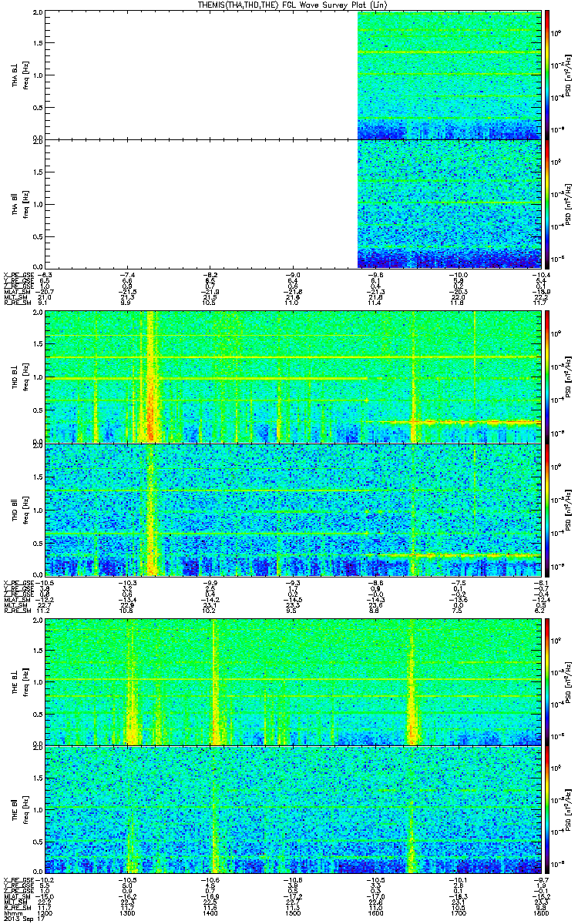The height and width of the screenshot is (924, 578).
Task: Select the THA BL spectrogram panel
Action: 294,75
